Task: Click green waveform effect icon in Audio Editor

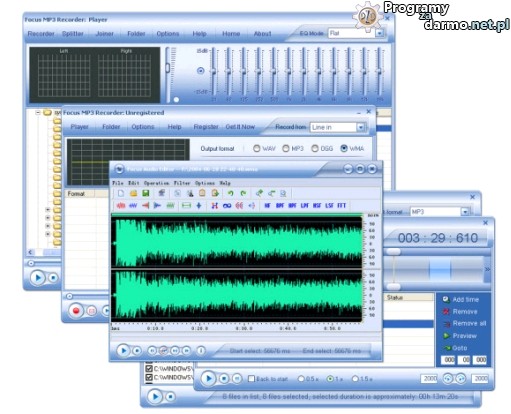Action: pos(170,206)
